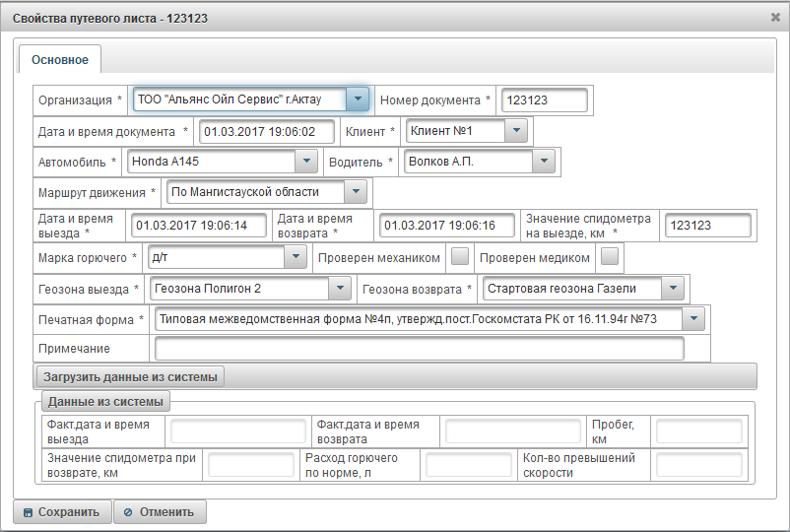The height and width of the screenshot is (532, 790).
Task: Select the Основное tab
Action: point(60,60)
